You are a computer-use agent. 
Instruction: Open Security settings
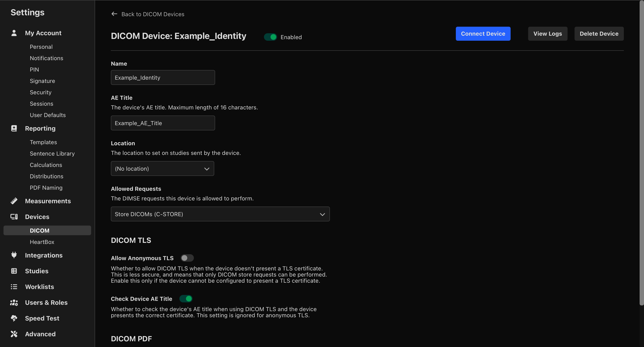[x=41, y=92]
